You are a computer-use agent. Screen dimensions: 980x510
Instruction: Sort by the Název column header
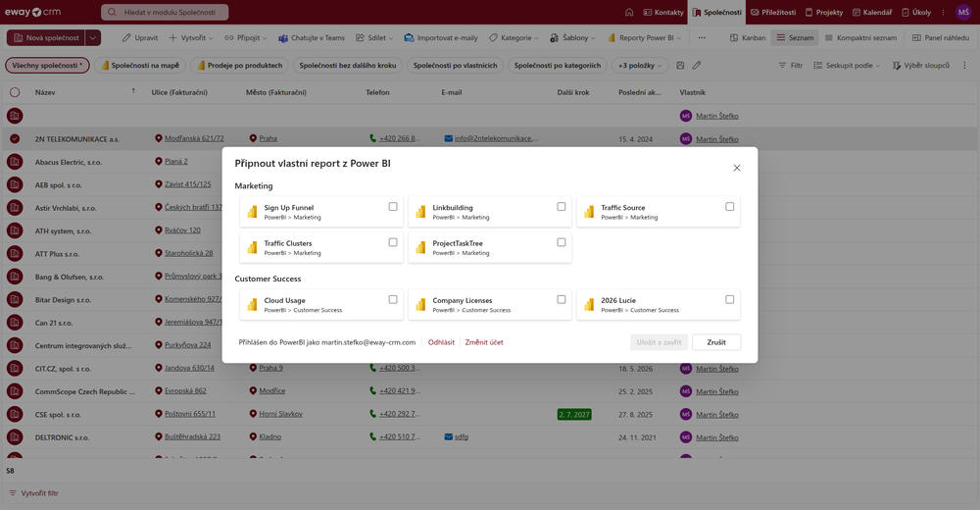click(45, 92)
